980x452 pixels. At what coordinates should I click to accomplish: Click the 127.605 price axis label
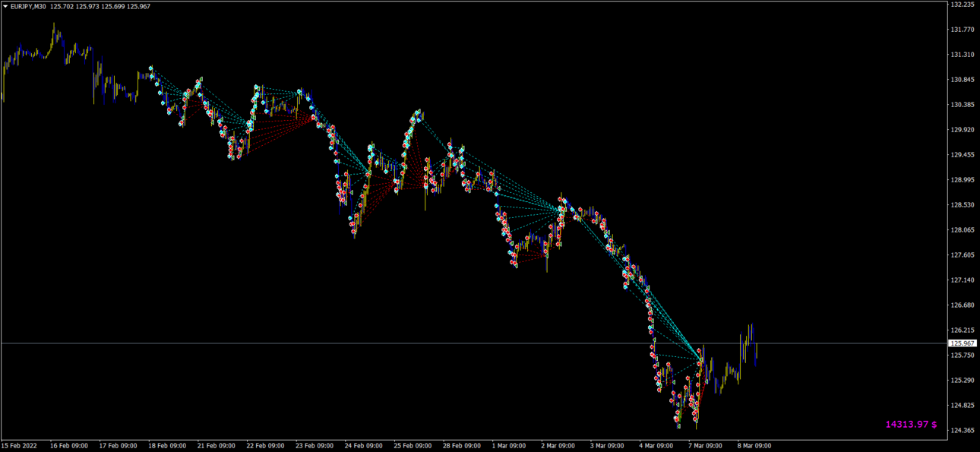click(963, 255)
